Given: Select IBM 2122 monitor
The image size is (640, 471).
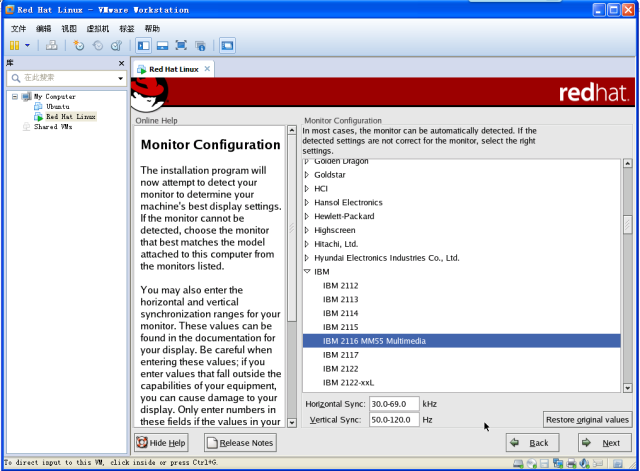Looking at the screenshot, I should (x=461, y=369).
